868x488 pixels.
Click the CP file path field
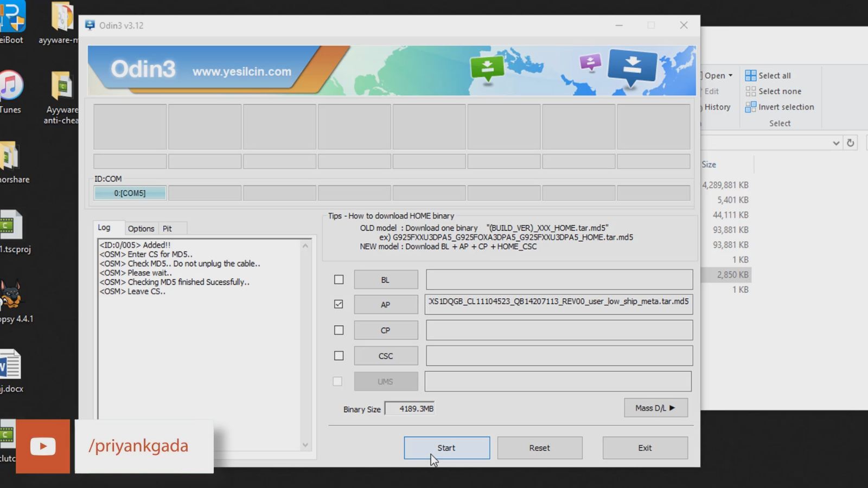coord(559,330)
